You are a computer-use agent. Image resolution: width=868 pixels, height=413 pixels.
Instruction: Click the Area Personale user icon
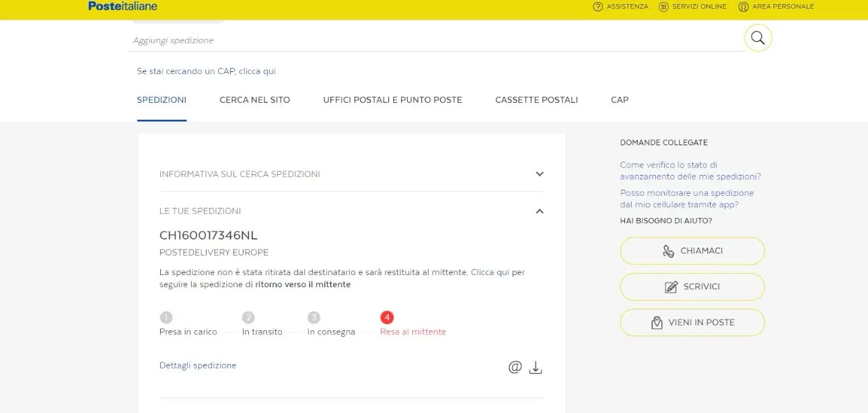point(744,7)
